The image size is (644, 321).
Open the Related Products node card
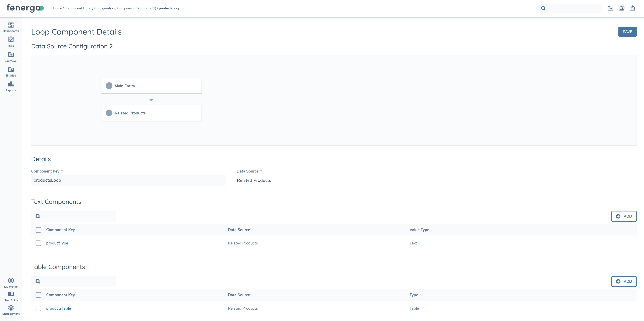151,113
